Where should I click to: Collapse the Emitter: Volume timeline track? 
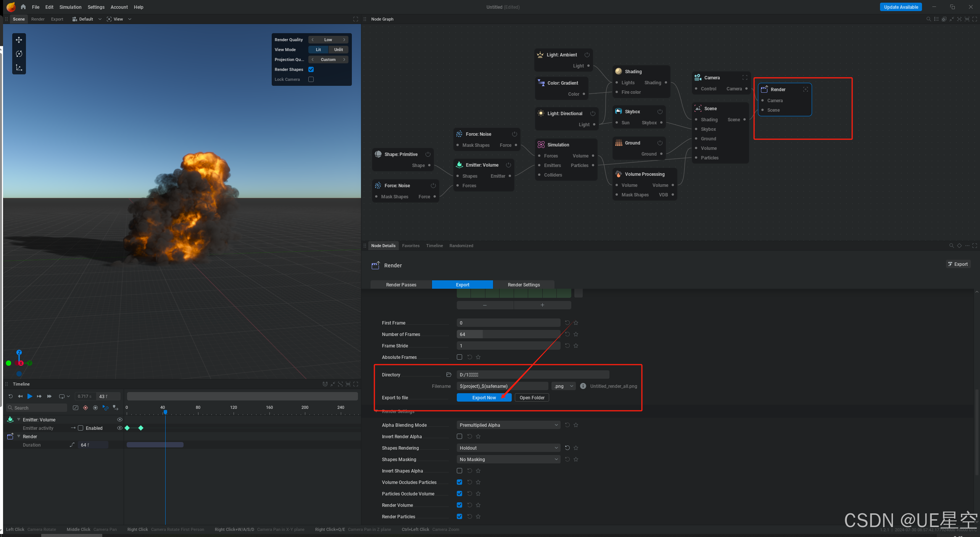[x=18, y=420]
